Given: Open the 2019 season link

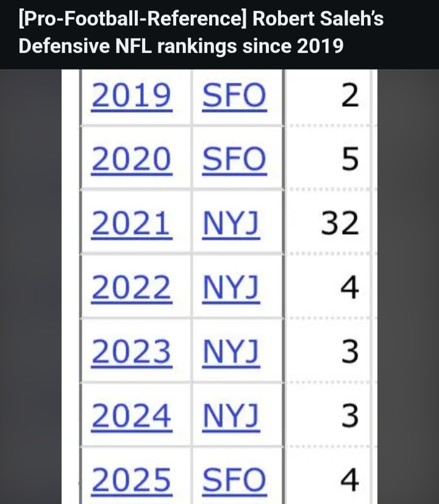Looking at the screenshot, I should coord(132,96).
